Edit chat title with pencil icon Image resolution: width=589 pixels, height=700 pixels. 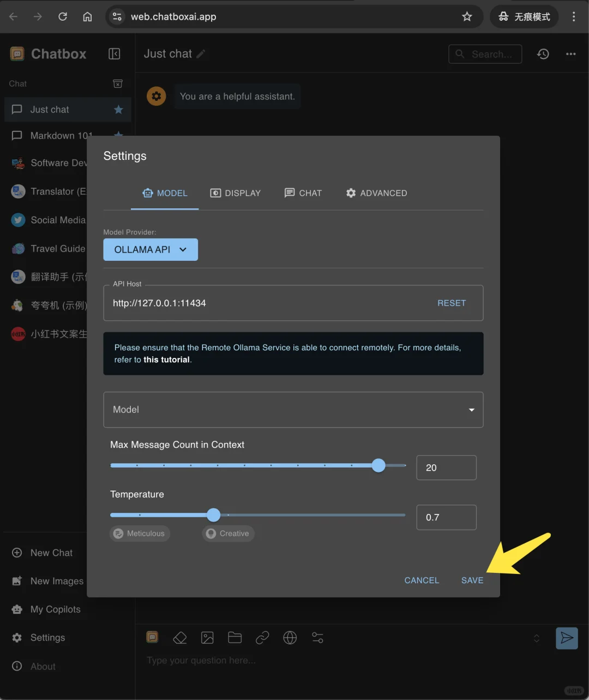pos(201,53)
